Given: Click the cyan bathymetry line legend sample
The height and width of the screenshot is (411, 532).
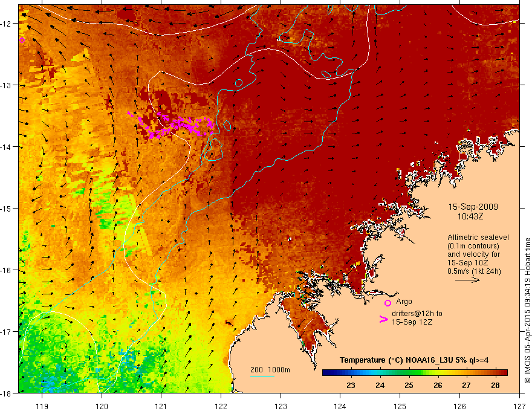Looking at the screenshot, I should pyautogui.click(x=262, y=376).
